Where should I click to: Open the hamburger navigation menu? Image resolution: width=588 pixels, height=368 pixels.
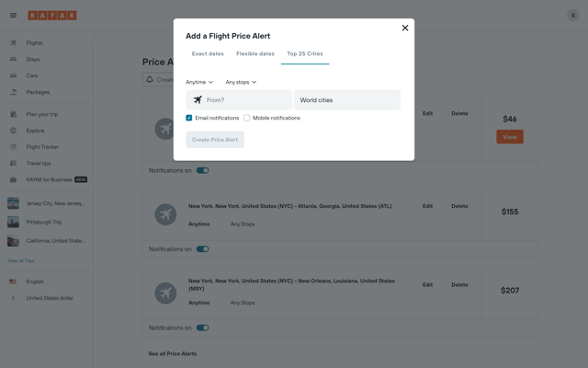[13, 16]
